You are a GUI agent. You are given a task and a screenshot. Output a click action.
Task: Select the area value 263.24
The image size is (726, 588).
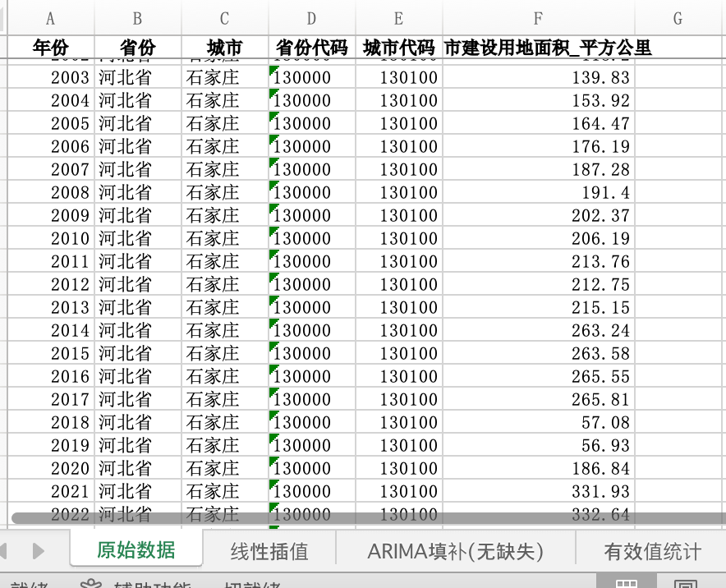[539, 330]
